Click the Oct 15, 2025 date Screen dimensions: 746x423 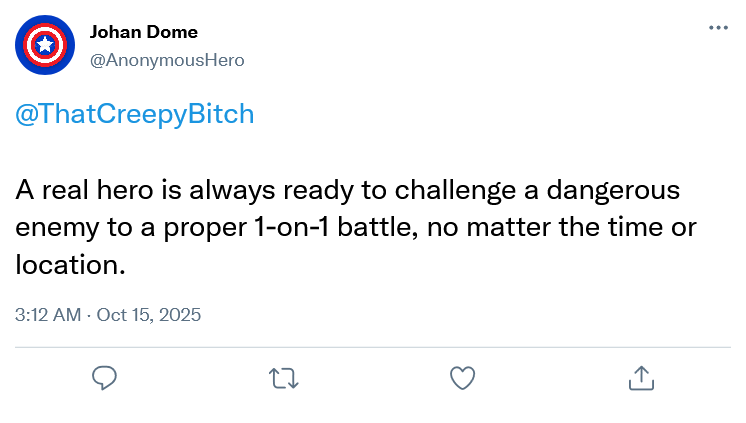point(148,314)
